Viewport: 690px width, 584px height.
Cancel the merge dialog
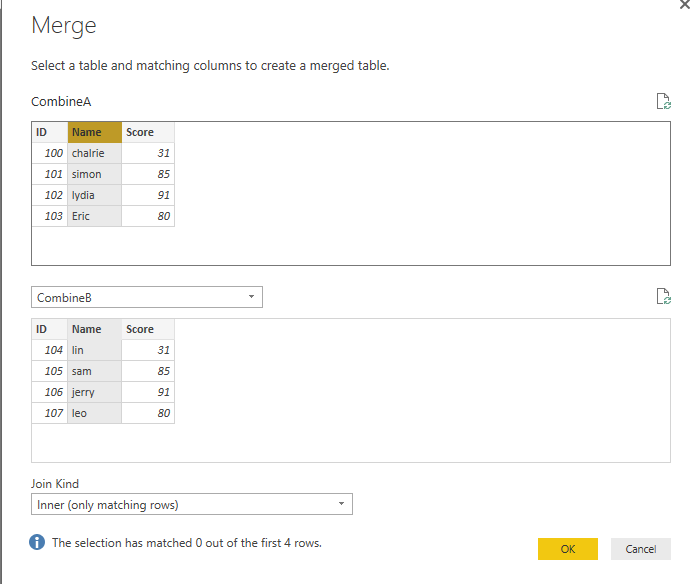point(641,549)
